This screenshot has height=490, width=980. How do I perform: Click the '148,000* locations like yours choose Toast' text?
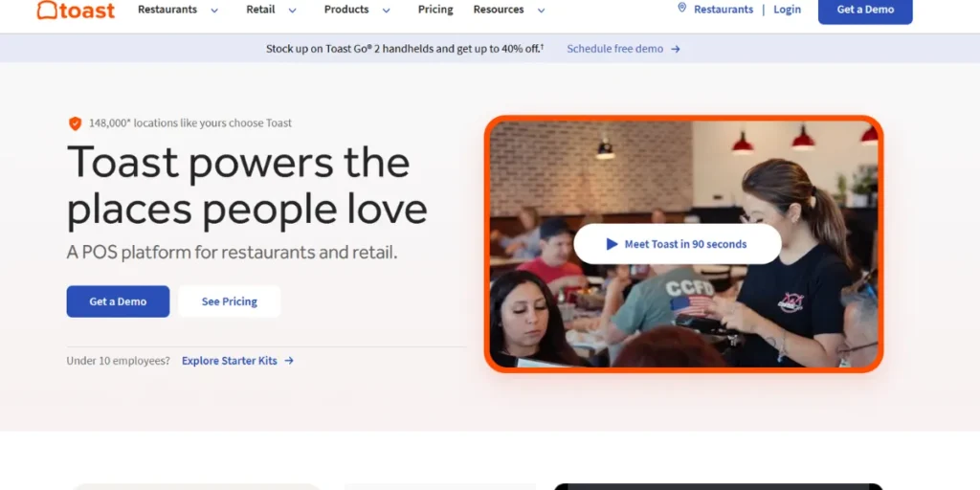[x=190, y=123]
